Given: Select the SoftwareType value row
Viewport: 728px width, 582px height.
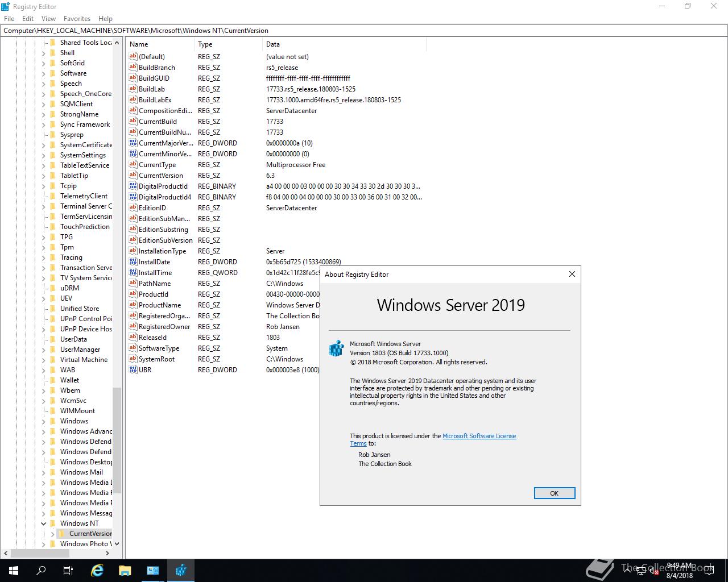Looking at the screenshot, I should tap(224, 348).
